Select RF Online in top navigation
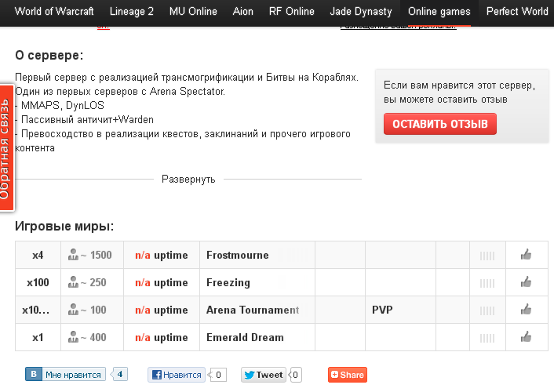Image resolution: width=554 pixels, height=392 pixels. [x=291, y=11]
